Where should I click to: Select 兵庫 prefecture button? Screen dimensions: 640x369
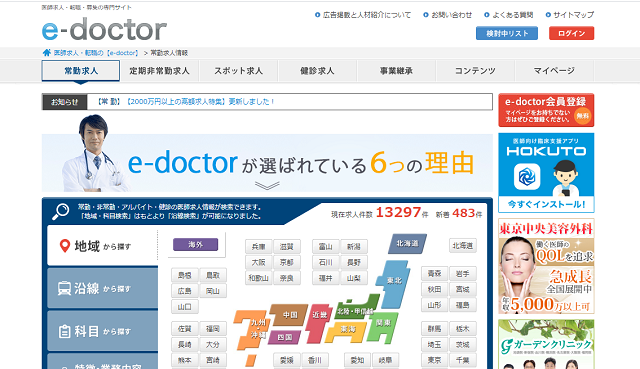tap(258, 247)
